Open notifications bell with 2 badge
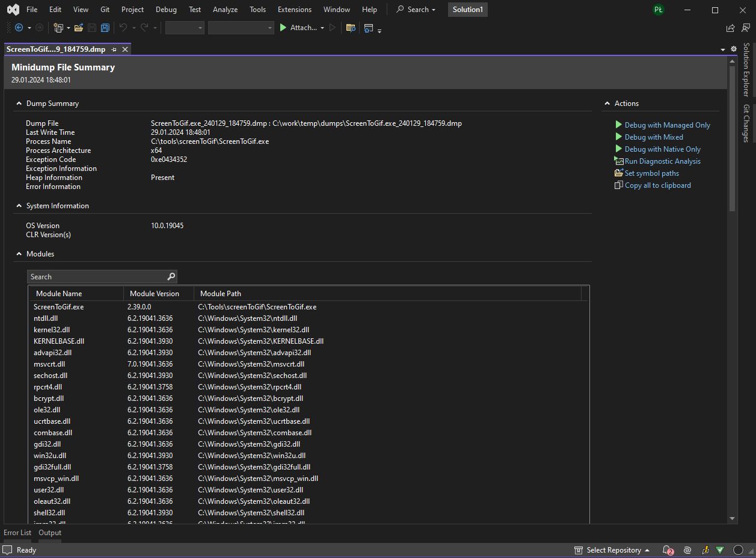Viewport: 756px width, 558px height. tap(668, 550)
